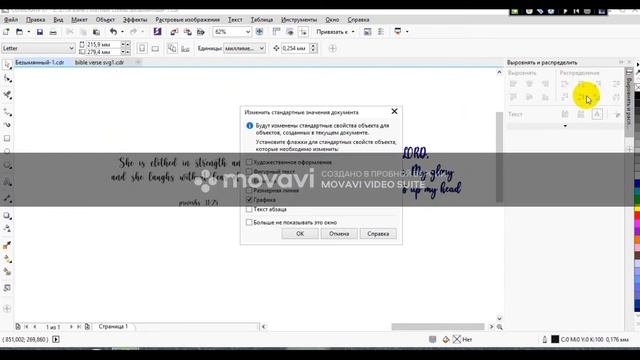
Task: Click the zoom navigator icon at the canvas corner
Action: 499,327
